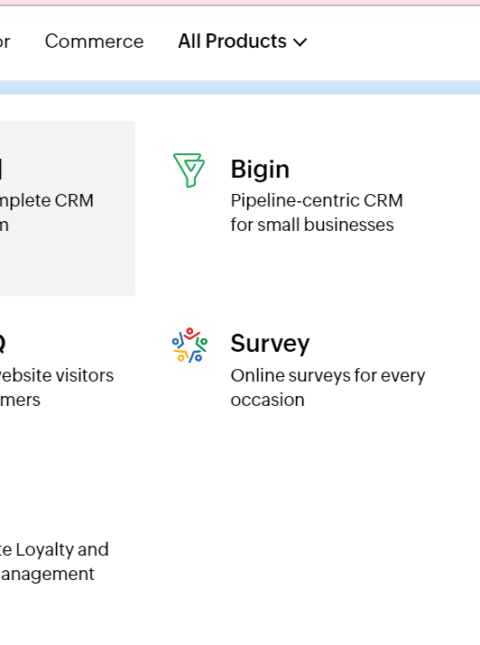
Task: Click the "website visitors" description text
Action: [57, 376]
